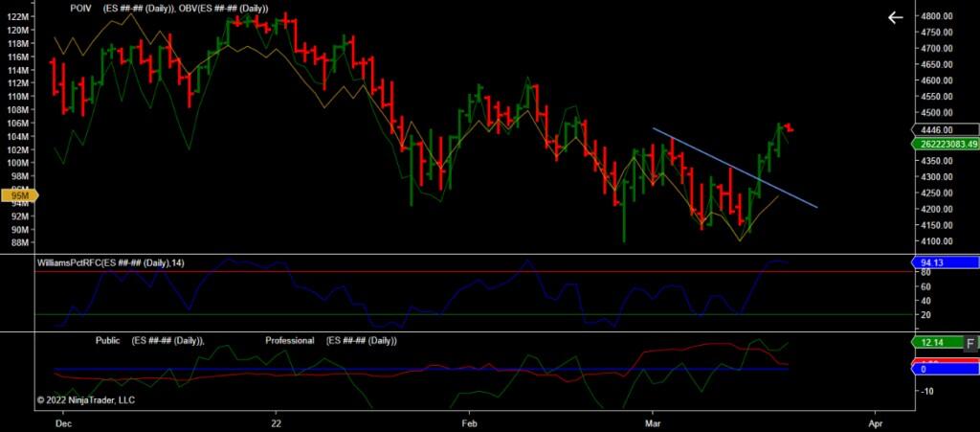Viewport: 980px width, 432px height.
Task: Click the white left arrow icon
Action: pos(895,17)
